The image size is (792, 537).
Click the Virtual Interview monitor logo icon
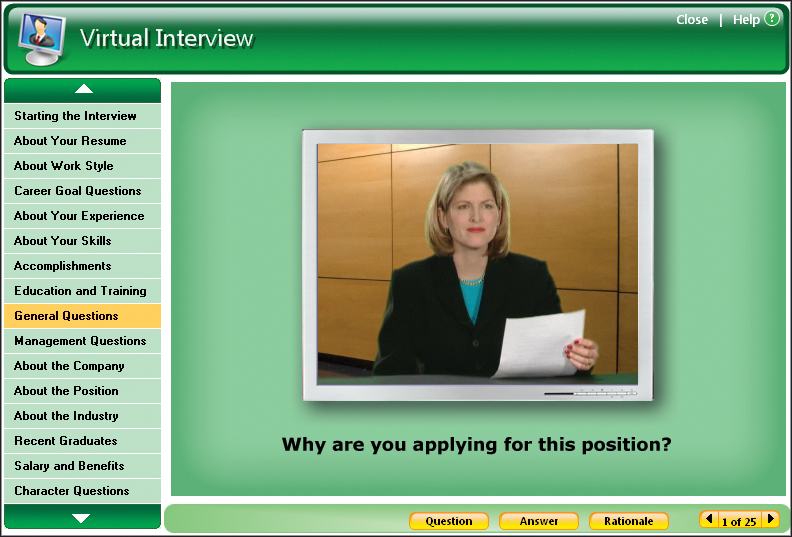(x=42, y=38)
